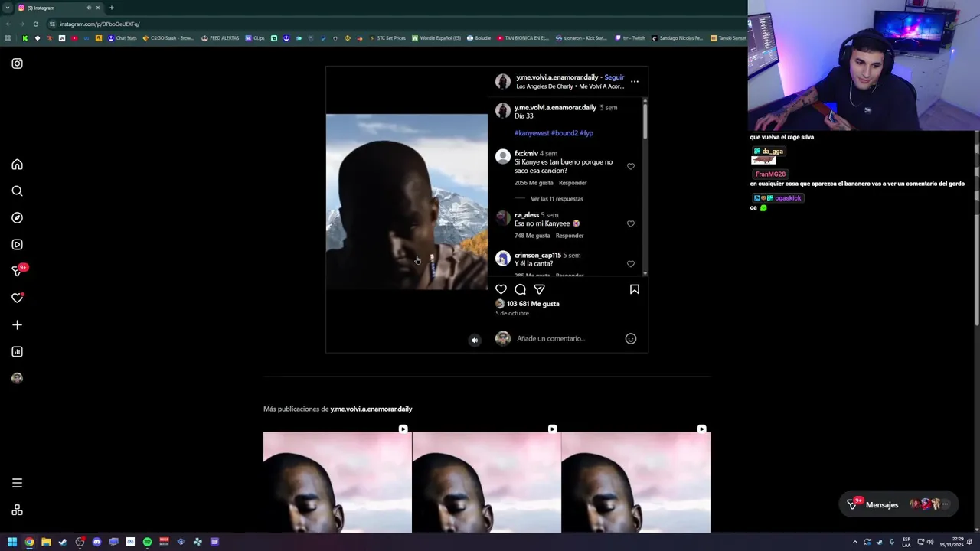980x551 pixels.
Task: Open post options three-dot menu
Action: click(x=634, y=81)
